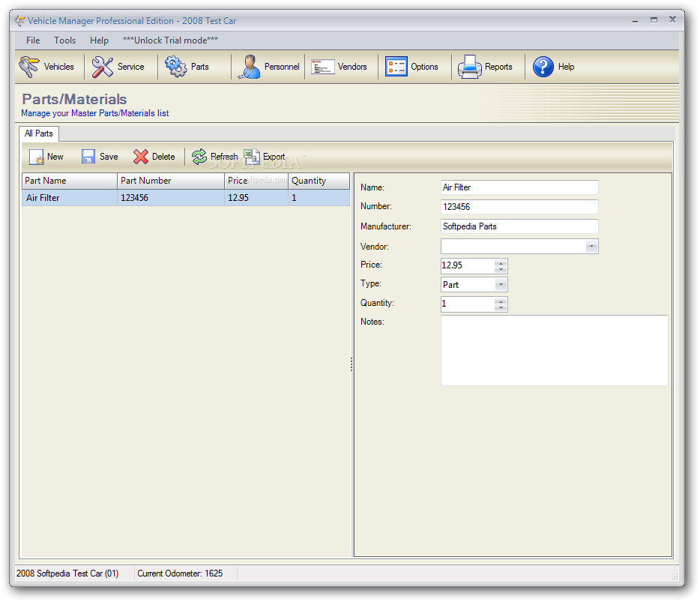Image resolution: width=700 pixels, height=602 pixels.
Task: Click the Quantity input field
Action: [468, 304]
